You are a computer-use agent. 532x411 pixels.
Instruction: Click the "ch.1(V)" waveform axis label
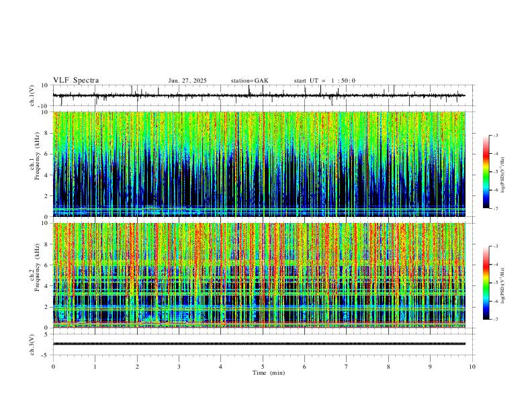click(x=32, y=95)
